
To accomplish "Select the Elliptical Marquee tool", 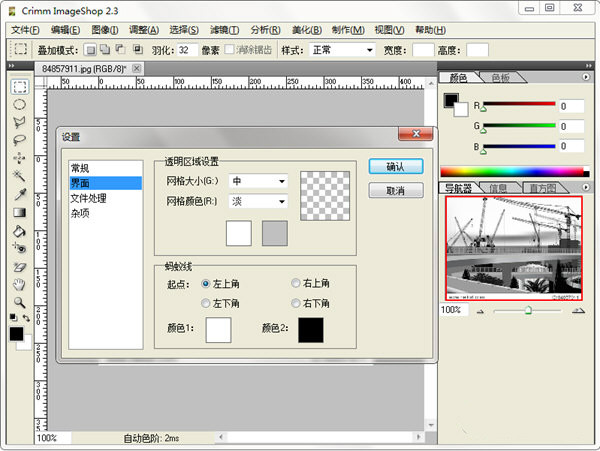I will tap(19, 104).
